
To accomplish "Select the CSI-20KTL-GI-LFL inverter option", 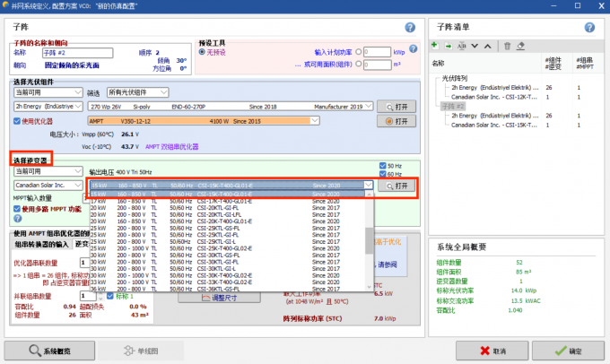I will (x=228, y=214).
